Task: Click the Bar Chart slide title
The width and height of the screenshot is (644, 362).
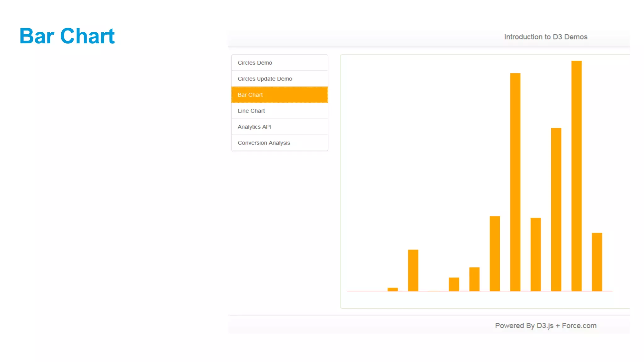Action: [67, 36]
